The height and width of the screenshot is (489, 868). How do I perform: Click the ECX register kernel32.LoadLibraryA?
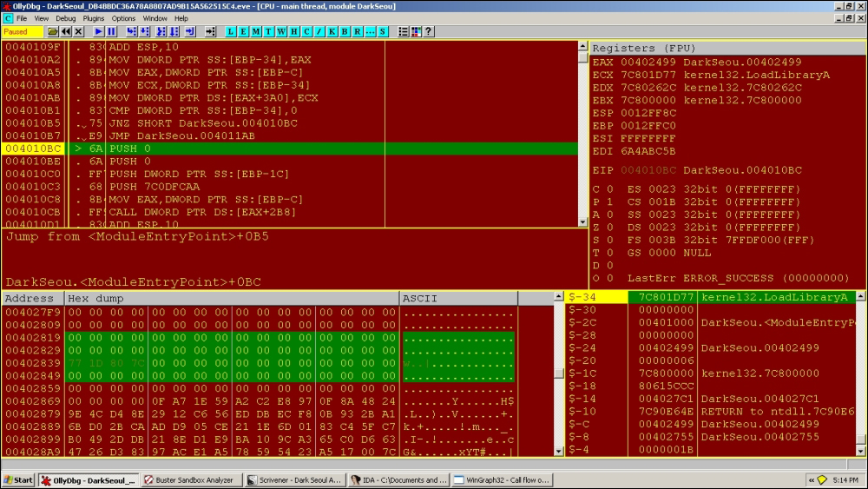click(756, 75)
